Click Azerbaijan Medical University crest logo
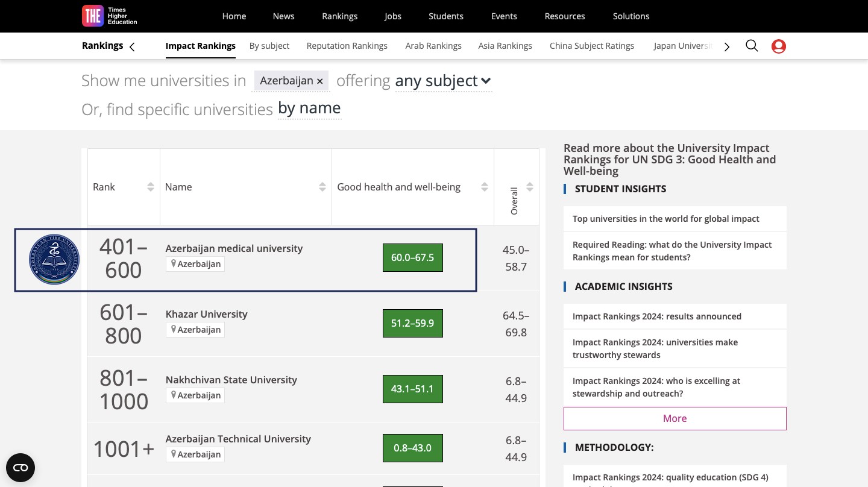 click(54, 260)
